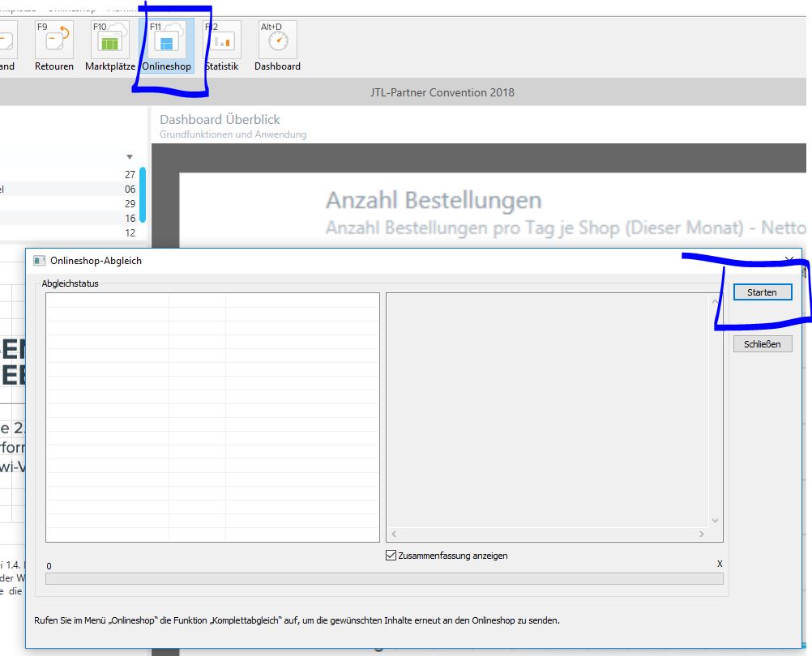Click the list row with value 16
Screen dimensions: 812x656
pos(68,218)
